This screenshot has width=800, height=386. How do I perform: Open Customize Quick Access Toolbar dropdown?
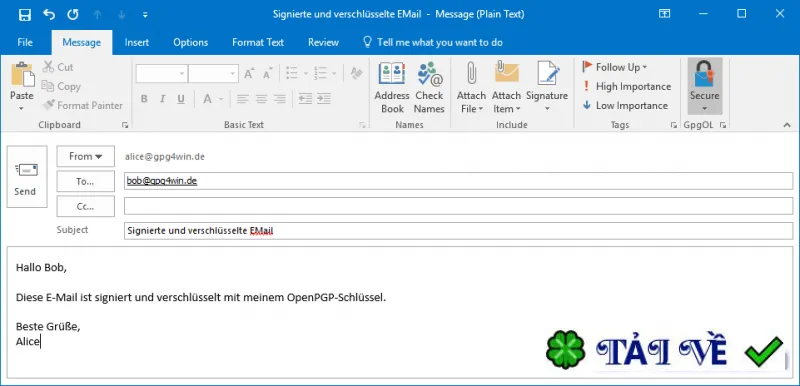click(x=145, y=15)
